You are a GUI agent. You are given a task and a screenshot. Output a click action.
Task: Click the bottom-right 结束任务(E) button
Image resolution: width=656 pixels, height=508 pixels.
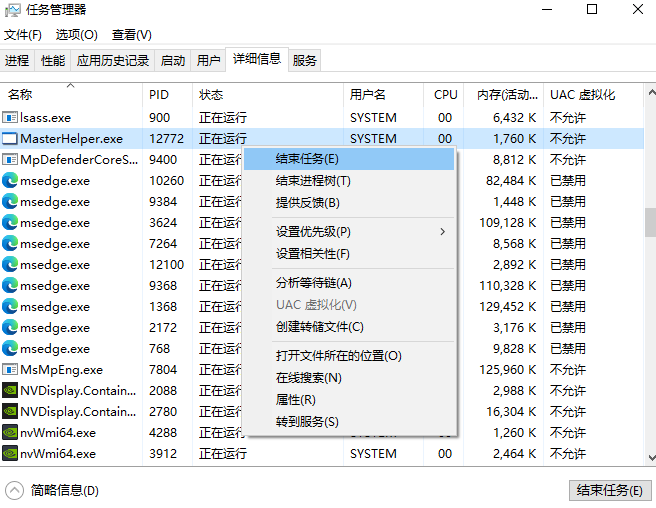610,490
